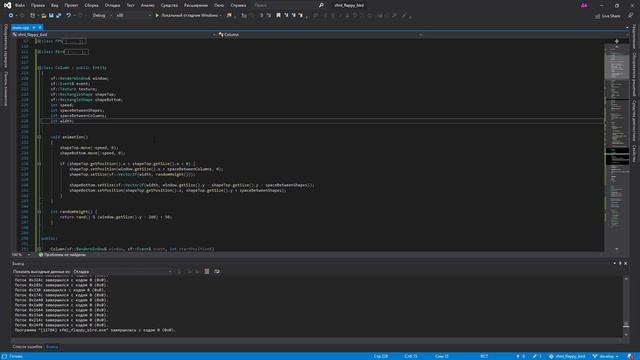Click the 'int width;' code line
This screenshot has height=360, width=640.
pyautogui.click(x=62, y=121)
